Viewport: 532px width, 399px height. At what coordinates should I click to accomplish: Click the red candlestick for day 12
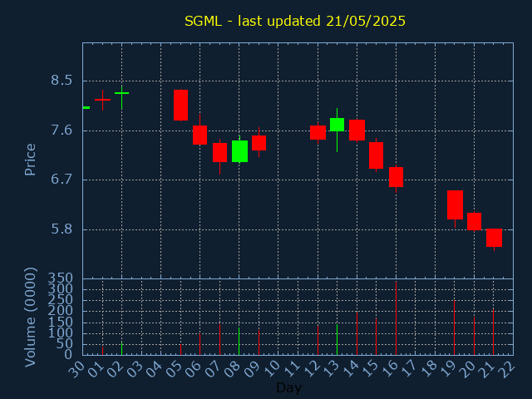tap(318, 133)
